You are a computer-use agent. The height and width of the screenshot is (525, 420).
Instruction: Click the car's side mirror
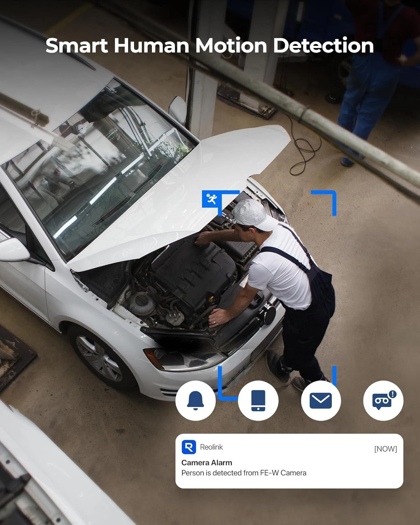pos(14,249)
